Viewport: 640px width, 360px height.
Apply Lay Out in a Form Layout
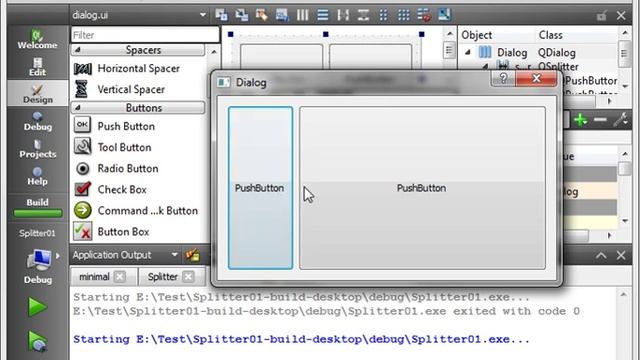click(383, 15)
